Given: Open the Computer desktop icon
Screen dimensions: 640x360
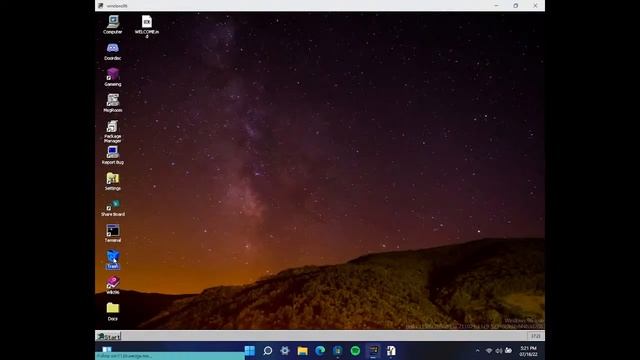Looking at the screenshot, I should (x=113, y=24).
